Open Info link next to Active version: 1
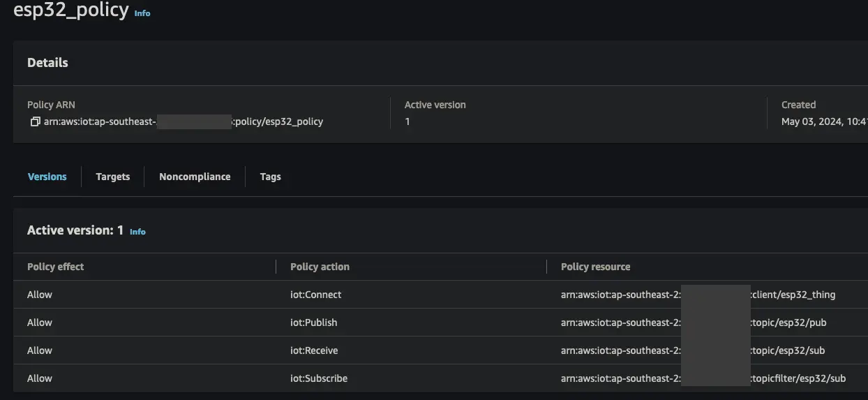868x400 pixels. (x=137, y=232)
